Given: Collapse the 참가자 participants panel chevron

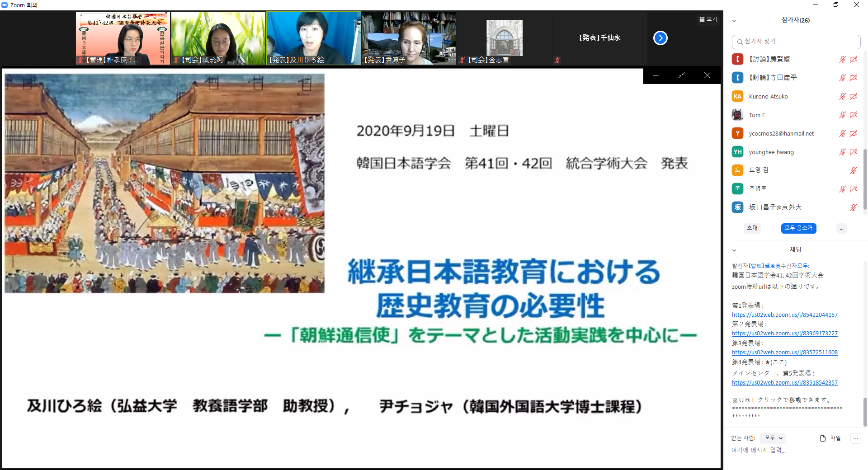Looking at the screenshot, I should tap(734, 20).
